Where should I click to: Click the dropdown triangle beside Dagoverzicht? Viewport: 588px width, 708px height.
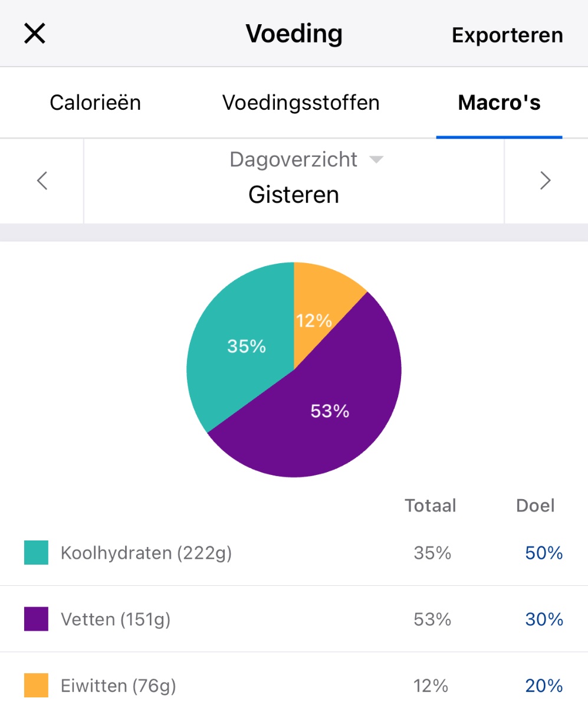[x=376, y=160]
